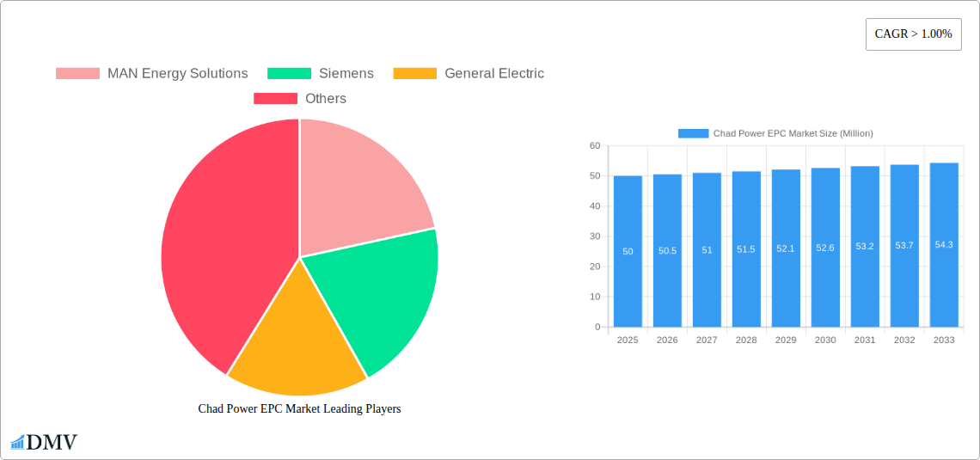The width and height of the screenshot is (980, 460).
Task: Click the DMV logo text
Action: 52,443
